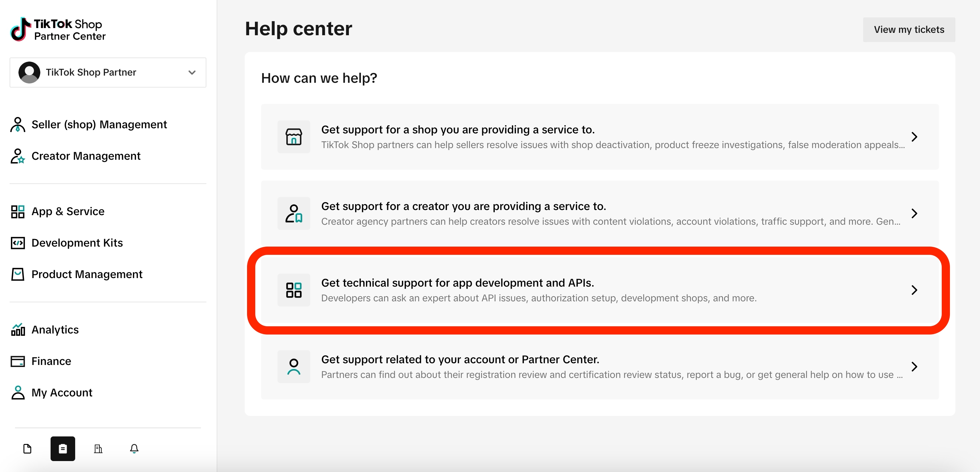The image size is (980, 472).
Task: Go to App & Service section
Action: pyautogui.click(x=68, y=211)
